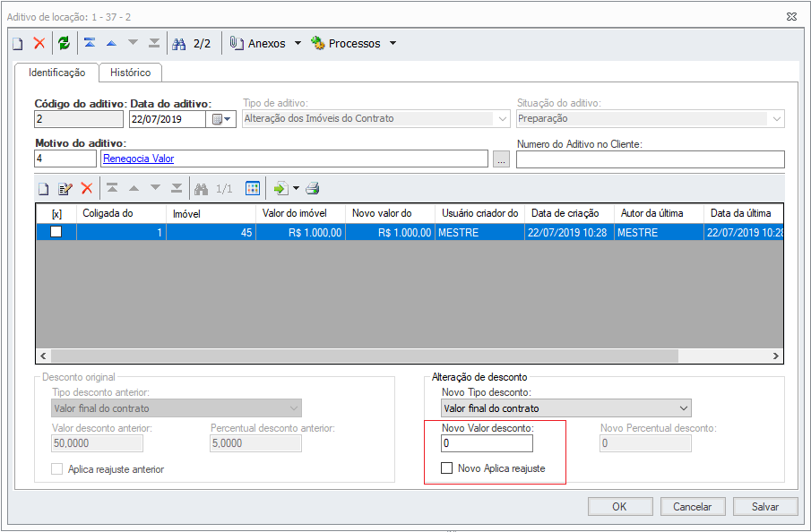Check the row checkbox for imóvel 45
This screenshot has height=532, width=811.
56,232
